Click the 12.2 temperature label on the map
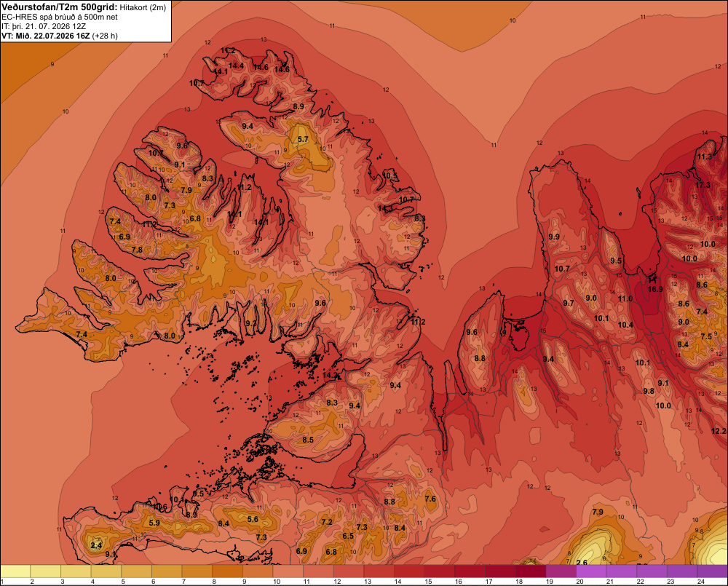Image resolution: width=728 pixels, height=586 pixels. [719, 431]
